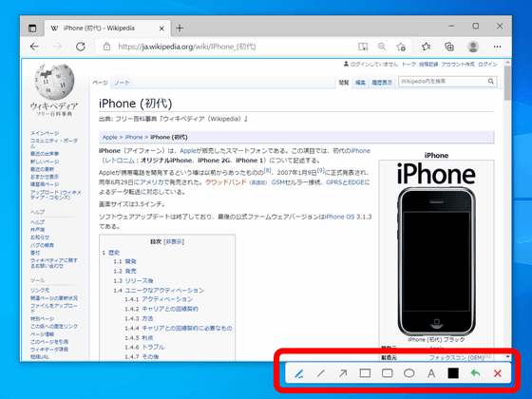Click the padlock site info icon
The image size is (532, 399).
pos(106,47)
